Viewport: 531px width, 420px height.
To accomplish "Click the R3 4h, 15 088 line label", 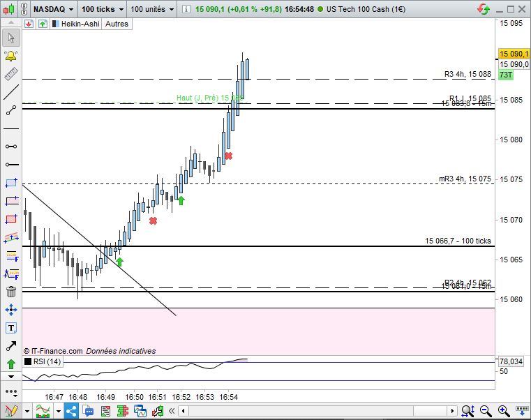I will [468, 74].
